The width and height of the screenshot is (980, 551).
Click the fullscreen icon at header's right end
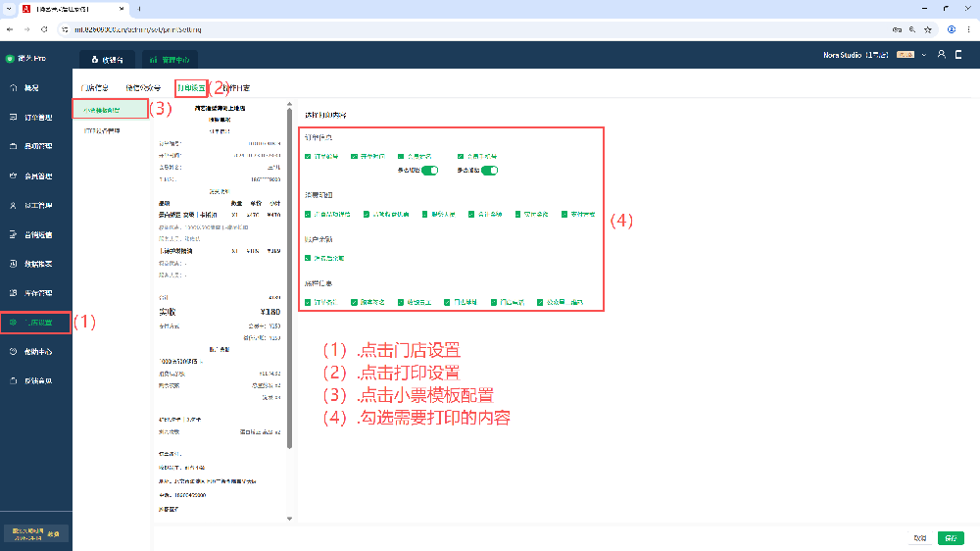(x=960, y=55)
